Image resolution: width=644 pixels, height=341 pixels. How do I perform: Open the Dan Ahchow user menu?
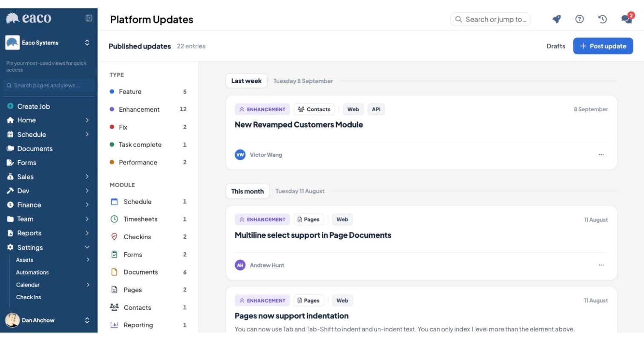point(49,320)
